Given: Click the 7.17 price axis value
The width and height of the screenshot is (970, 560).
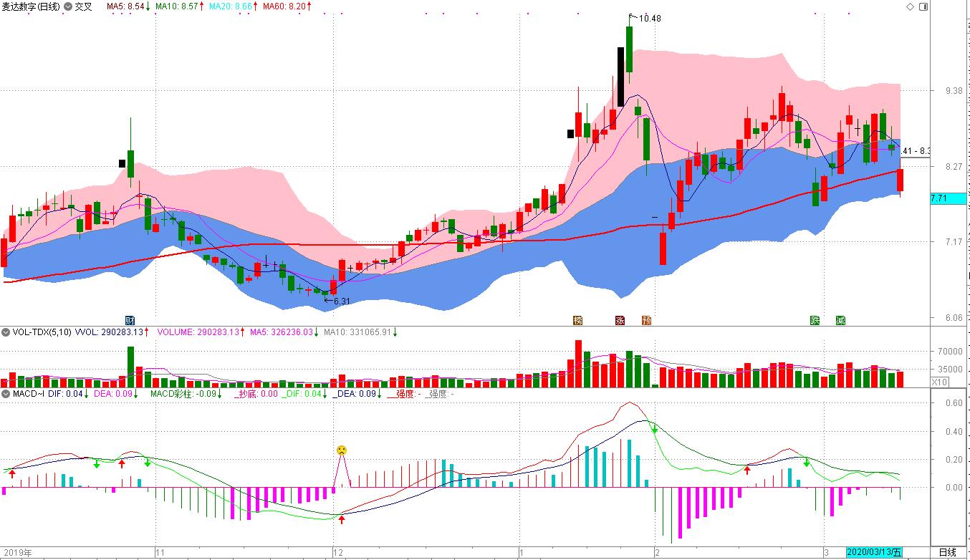Looking at the screenshot, I should coord(954,242).
